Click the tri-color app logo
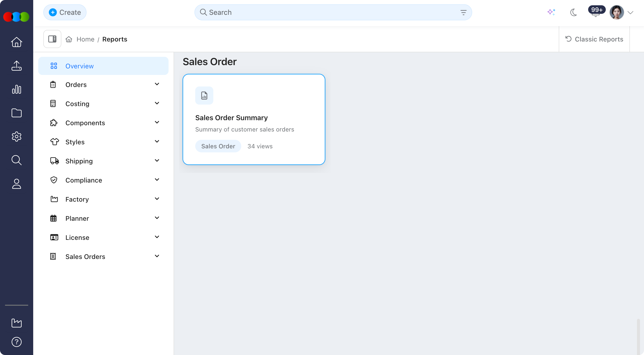 16,17
